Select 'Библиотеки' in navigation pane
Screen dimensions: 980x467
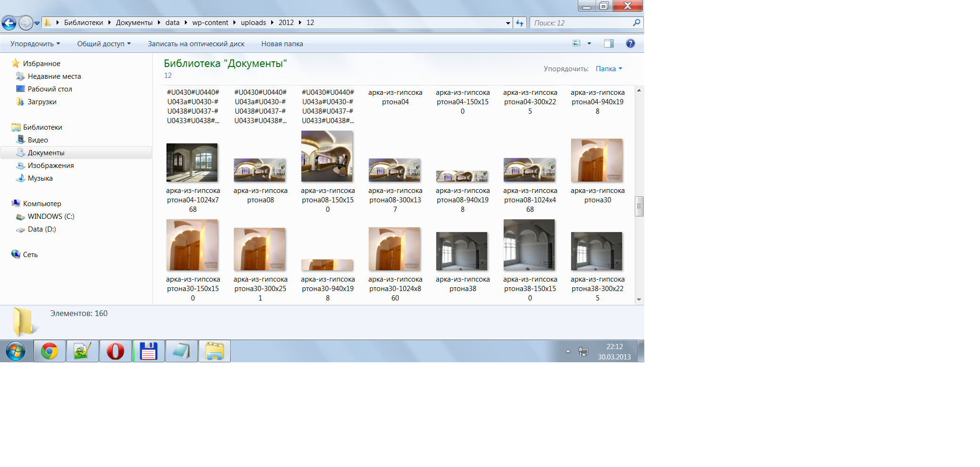(x=42, y=127)
